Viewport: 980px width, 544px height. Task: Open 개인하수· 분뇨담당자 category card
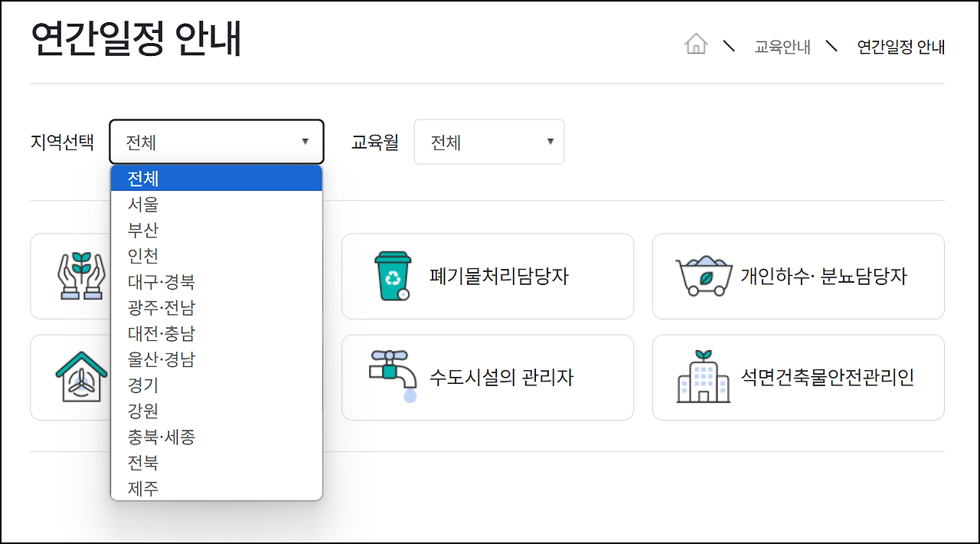[799, 277]
